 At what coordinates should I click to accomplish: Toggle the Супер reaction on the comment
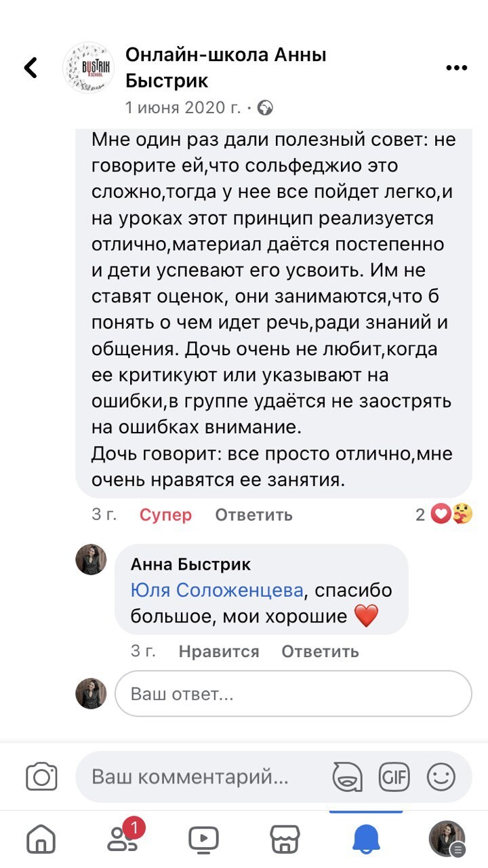click(x=165, y=515)
